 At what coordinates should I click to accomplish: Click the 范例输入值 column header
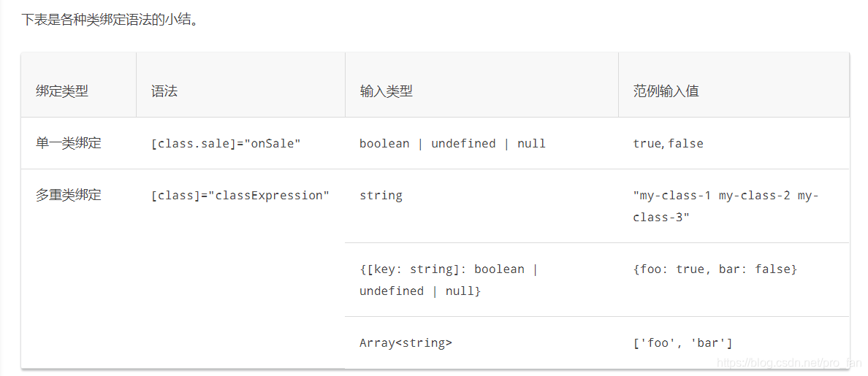coord(666,91)
